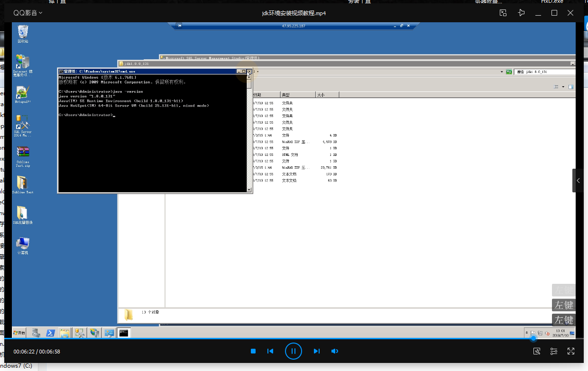Image resolution: width=588 pixels, height=371 pixels.
Task: Pin the player window on top
Action: tap(521, 13)
